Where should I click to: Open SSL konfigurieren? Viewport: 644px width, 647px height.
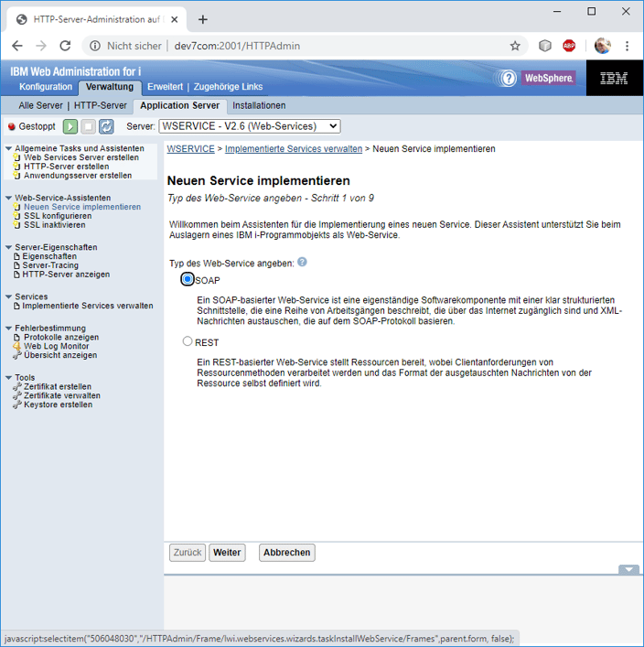58,216
